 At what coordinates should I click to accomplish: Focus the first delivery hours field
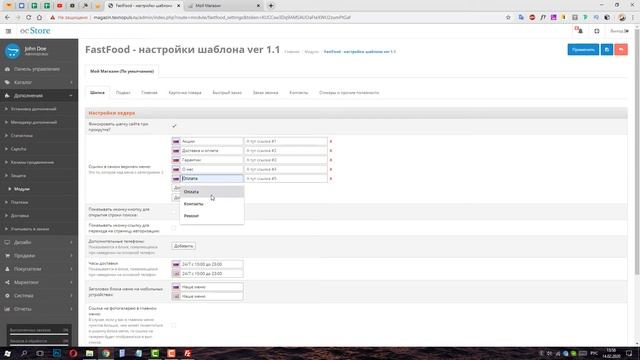[x=211, y=264]
